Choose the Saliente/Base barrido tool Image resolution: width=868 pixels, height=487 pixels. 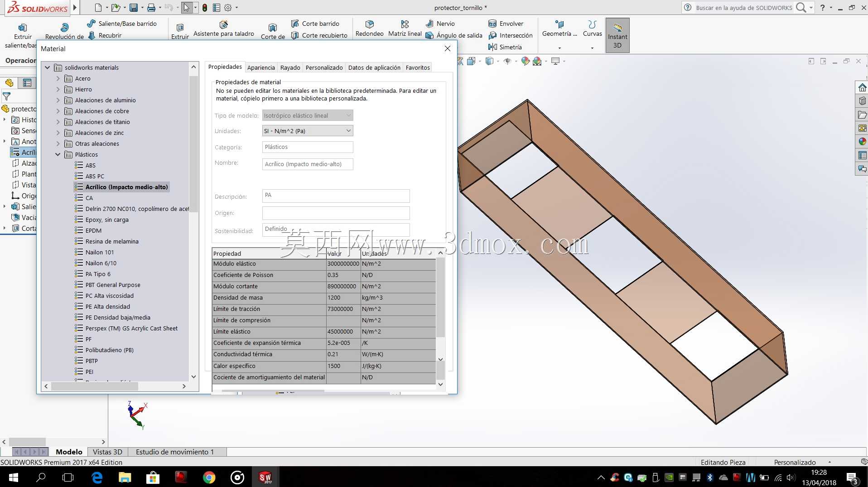[122, 24]
